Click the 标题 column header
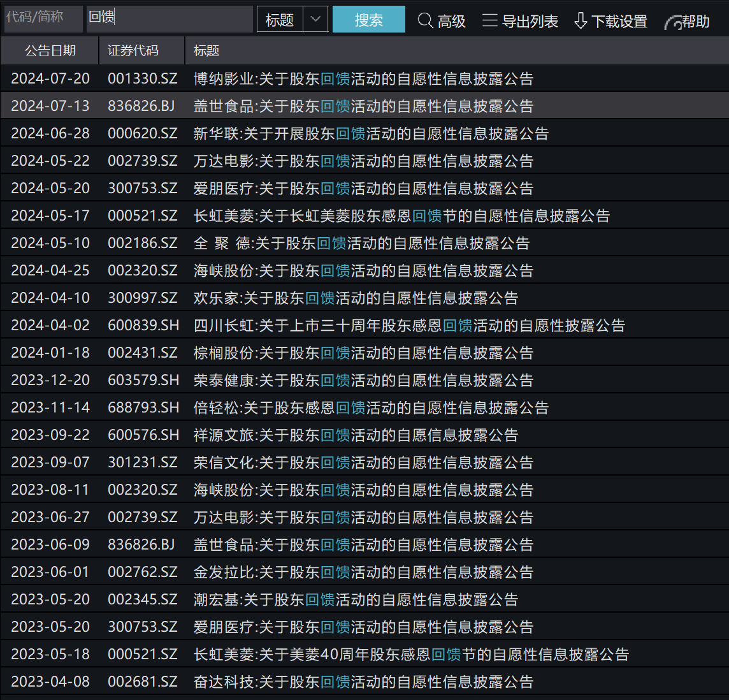The height and width of the screenshot is (700, 729). tap(206, 51)
